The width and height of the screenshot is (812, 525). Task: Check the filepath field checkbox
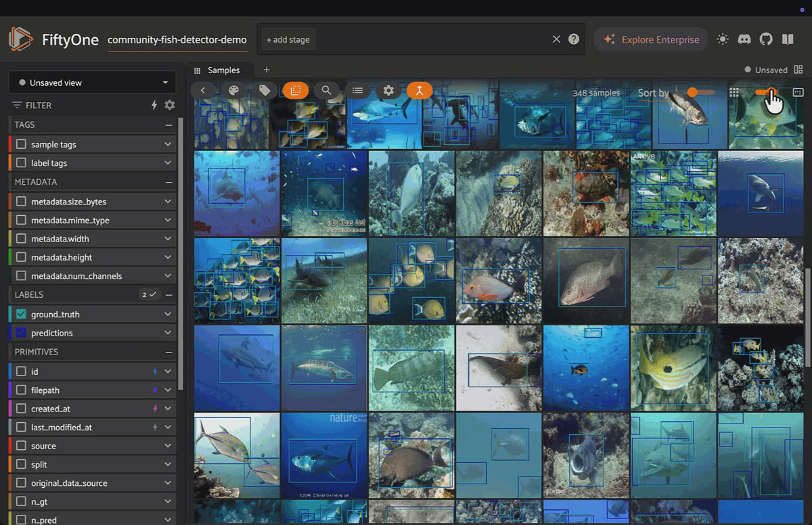click(x=21, y=390)
